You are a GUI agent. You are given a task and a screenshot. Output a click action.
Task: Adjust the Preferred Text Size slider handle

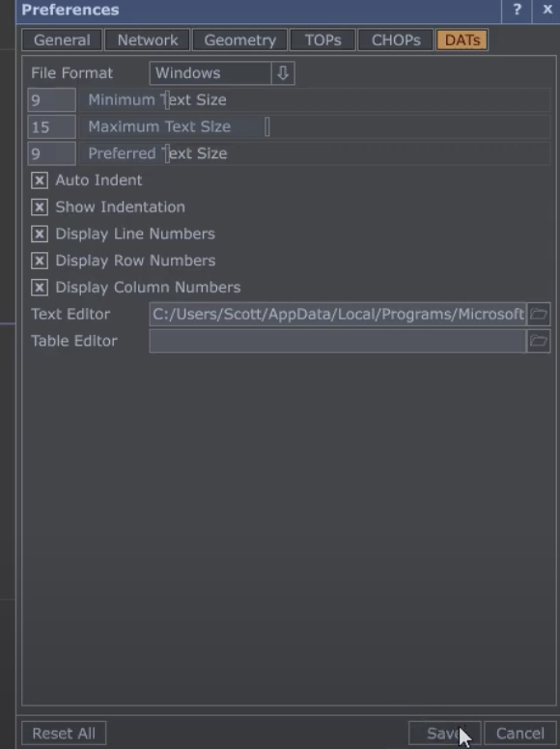tap(167, 153)
